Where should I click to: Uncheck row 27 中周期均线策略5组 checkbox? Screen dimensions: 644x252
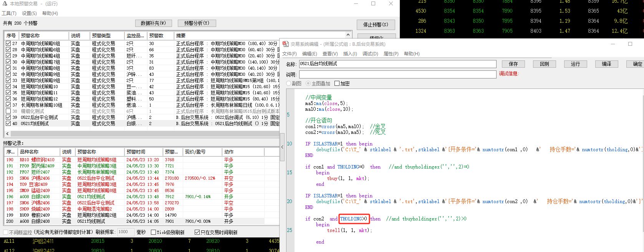pos(8,43)
